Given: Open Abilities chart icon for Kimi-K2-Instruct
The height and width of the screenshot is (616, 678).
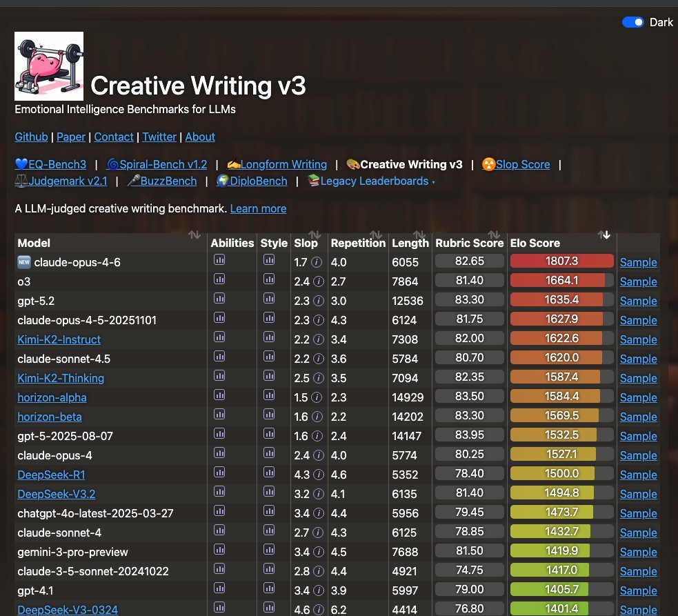Looking at the screenshot, I should [219, 337].
